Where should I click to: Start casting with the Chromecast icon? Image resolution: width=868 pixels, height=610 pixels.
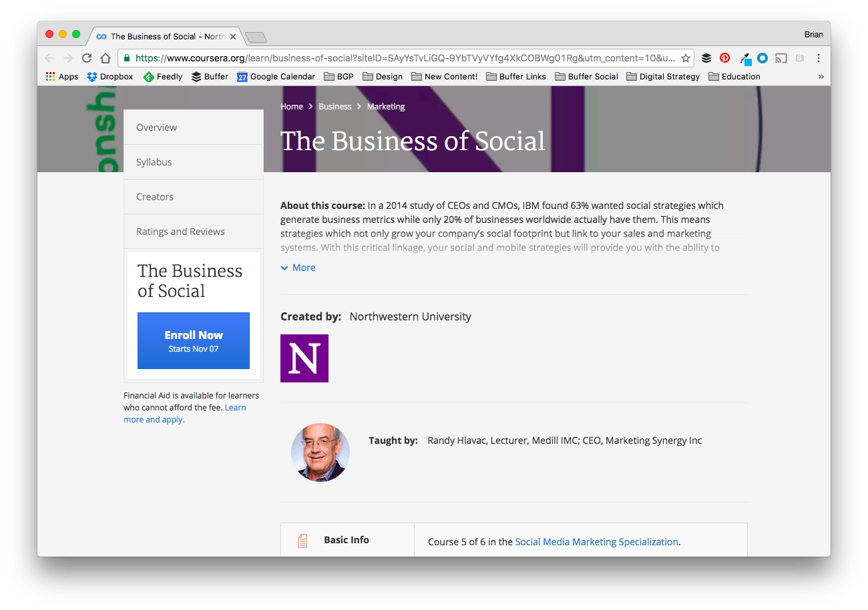(781, 58)
